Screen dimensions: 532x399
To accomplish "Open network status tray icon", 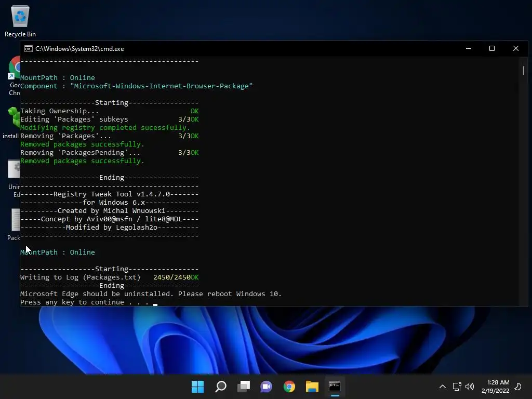I will pyautogui.click(x=457, y=387).
